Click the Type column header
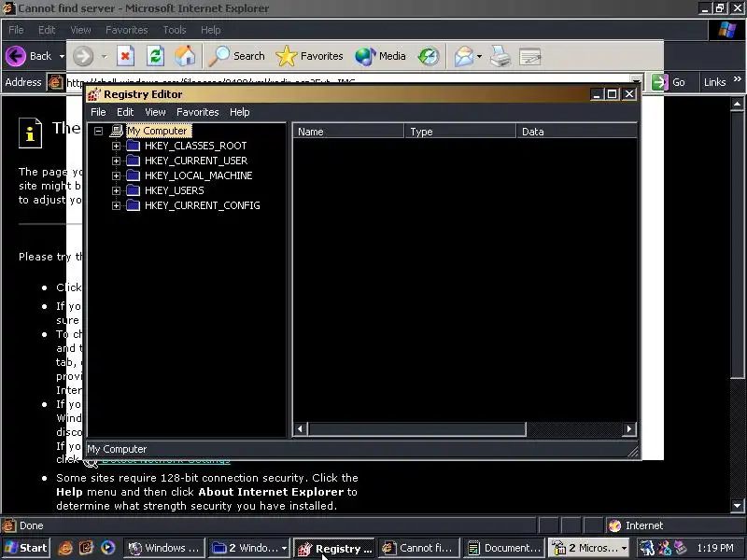This screenshot has height=560, width=747. coord(460,132)
